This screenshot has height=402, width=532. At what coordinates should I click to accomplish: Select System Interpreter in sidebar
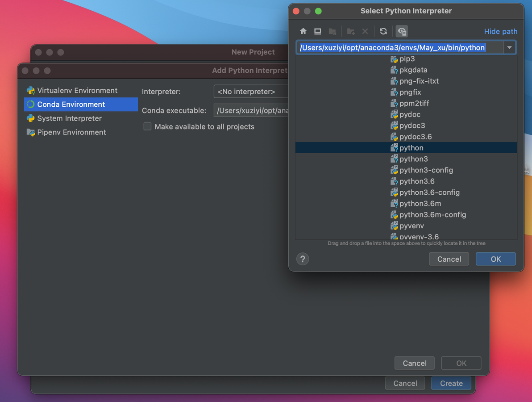pyautogui.click(x=81, y=118)
